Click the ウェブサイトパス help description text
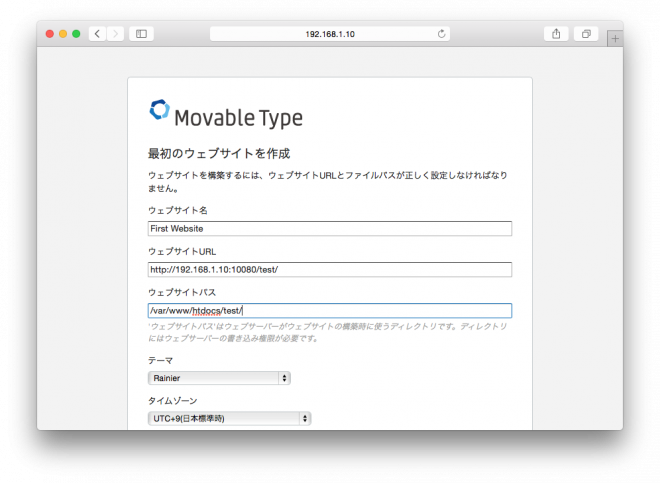This screenshot has width=660, height=483. [329, 332]
